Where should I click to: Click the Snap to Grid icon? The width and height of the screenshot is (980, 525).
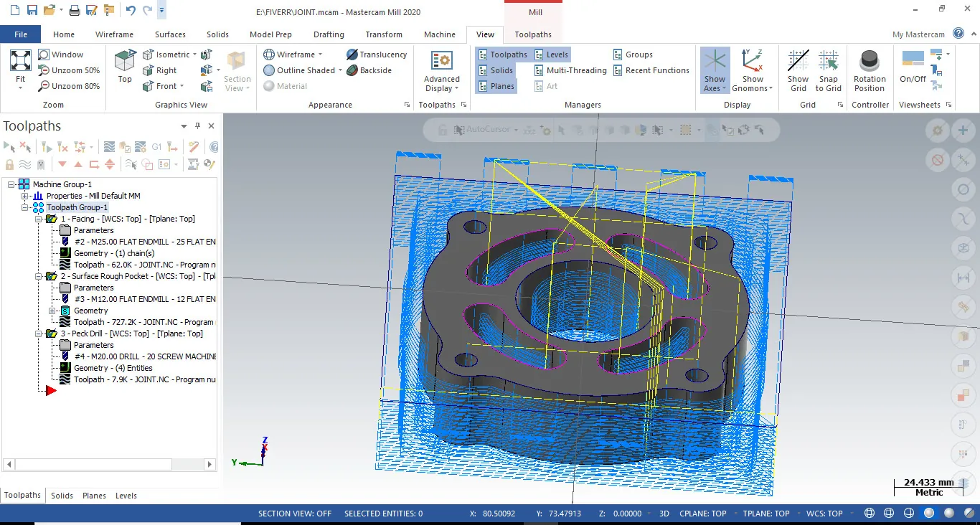click(x=829, y=60)
